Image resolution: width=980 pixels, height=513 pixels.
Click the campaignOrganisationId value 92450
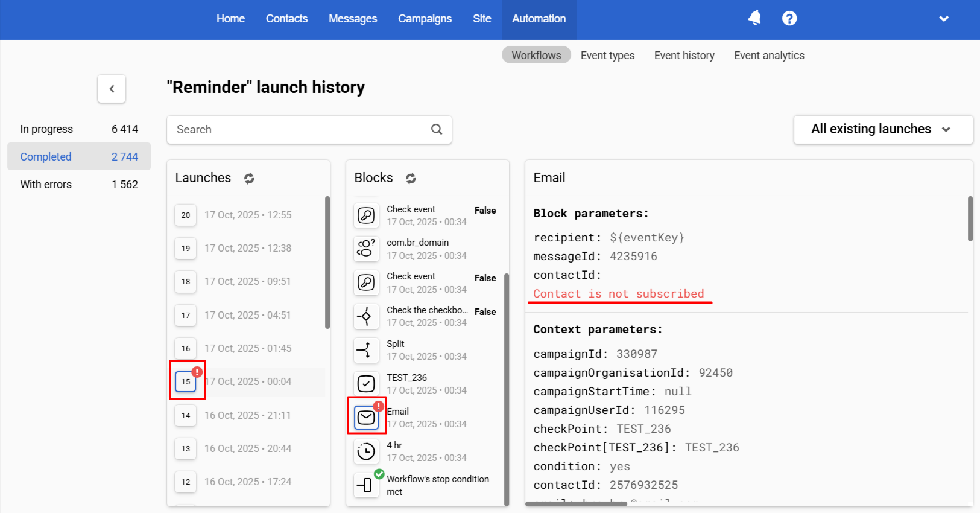point(716,372)
